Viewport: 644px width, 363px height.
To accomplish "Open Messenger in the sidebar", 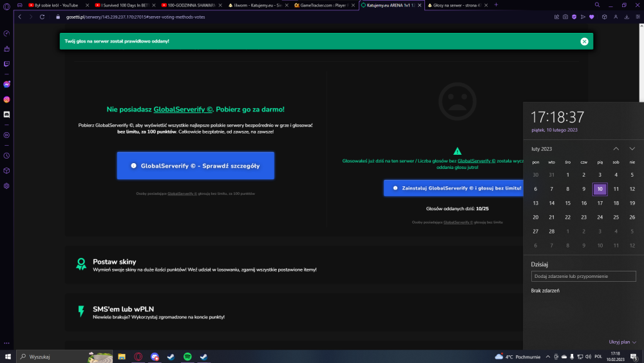I will [6, 84].
